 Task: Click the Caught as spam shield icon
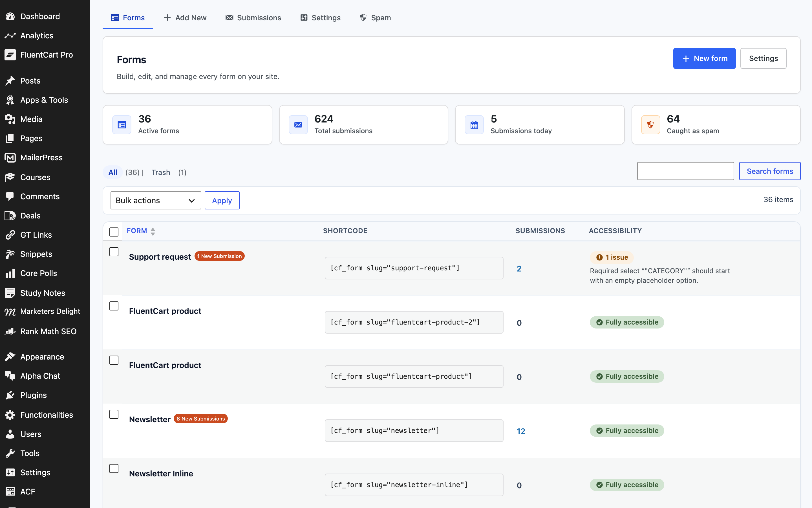coord(650,125)
